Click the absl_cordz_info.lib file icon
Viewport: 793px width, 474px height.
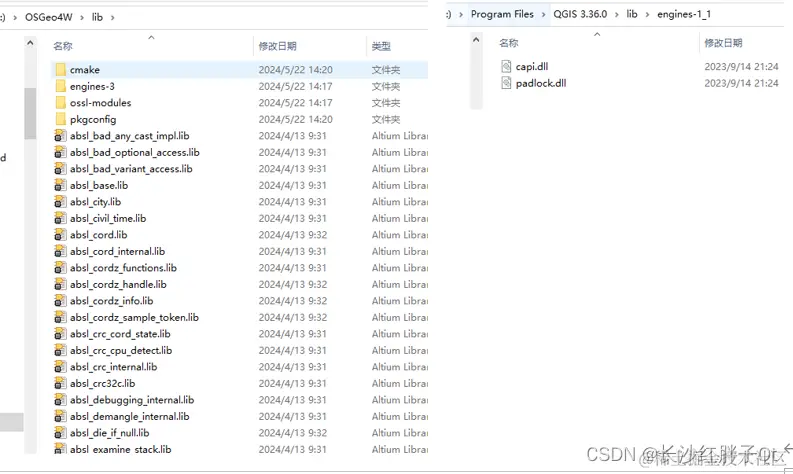point(60,301)
